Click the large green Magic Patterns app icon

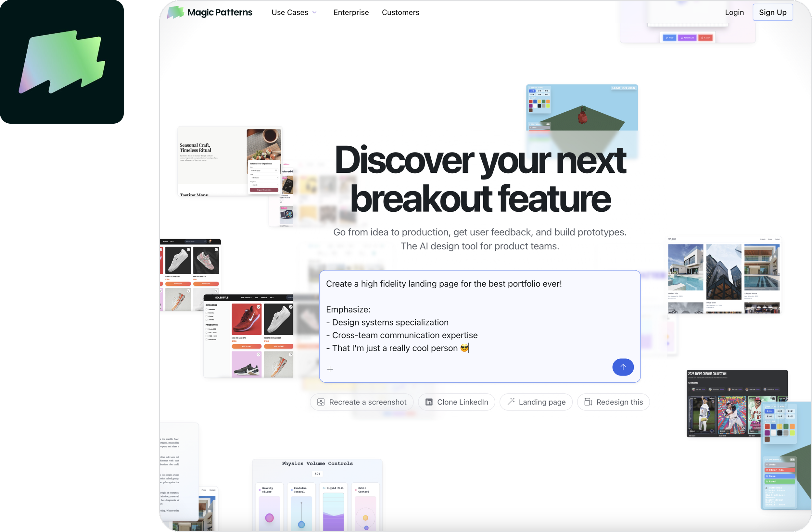click(62, 62)
